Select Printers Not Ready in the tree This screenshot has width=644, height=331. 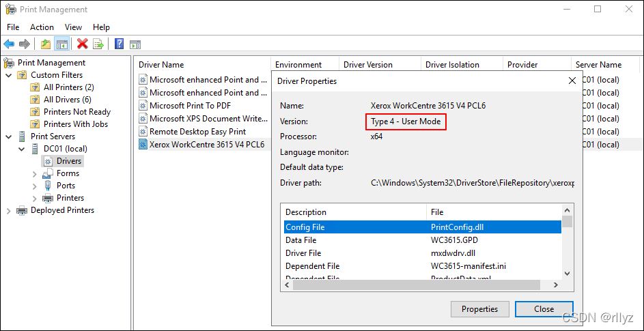click(x=77, y=112)
